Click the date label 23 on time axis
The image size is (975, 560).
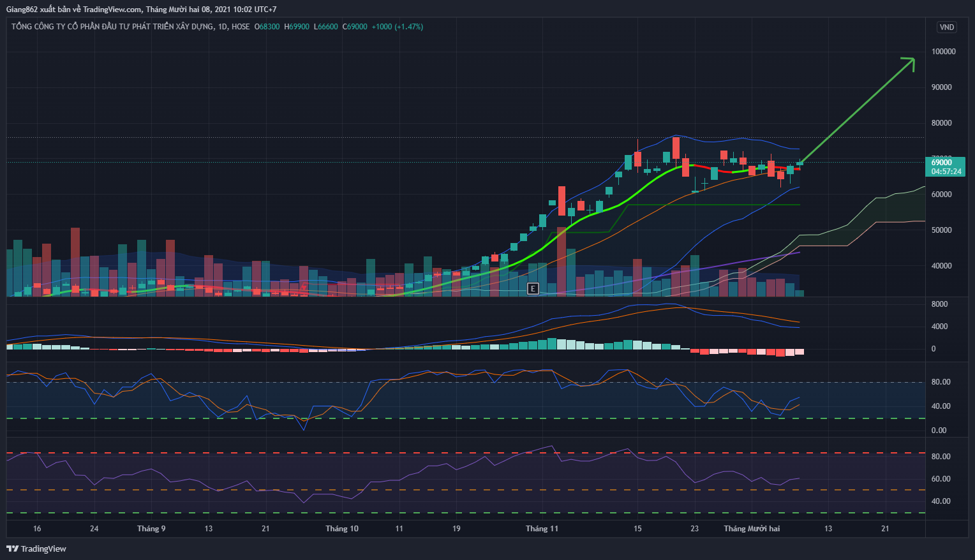695,529
